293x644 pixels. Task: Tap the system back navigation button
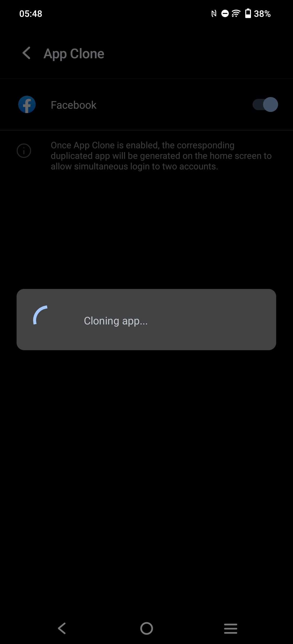pos(62,628)
